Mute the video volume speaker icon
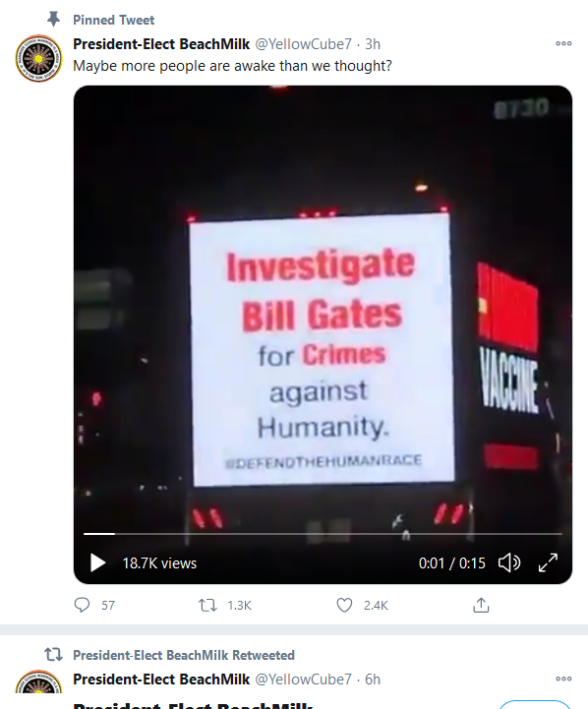This screenshot has width=588, height=709. [x=509, y=562]
